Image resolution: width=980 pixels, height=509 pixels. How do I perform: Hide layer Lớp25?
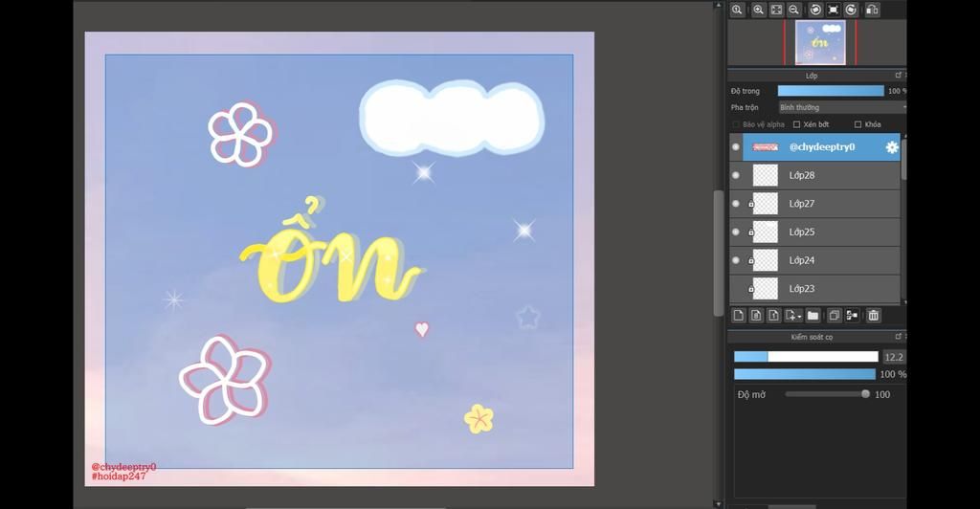coord(736,232)
